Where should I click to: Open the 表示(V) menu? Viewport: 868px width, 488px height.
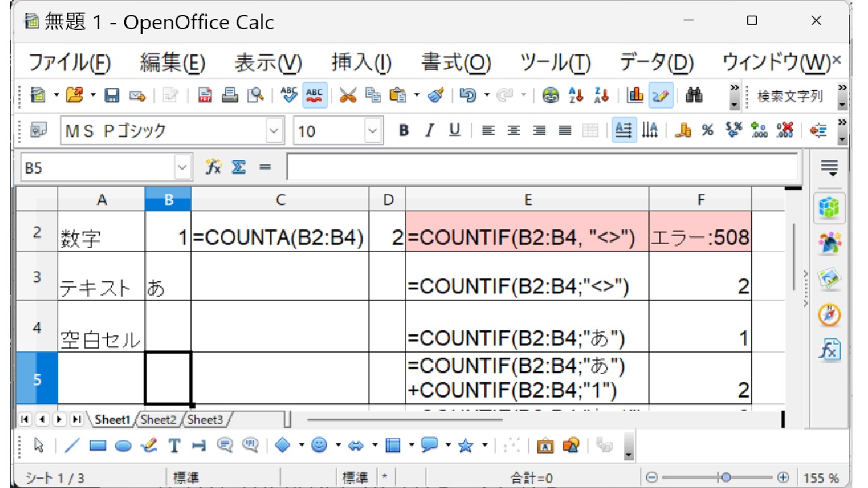pyautogui.click(x=268, y=63)
